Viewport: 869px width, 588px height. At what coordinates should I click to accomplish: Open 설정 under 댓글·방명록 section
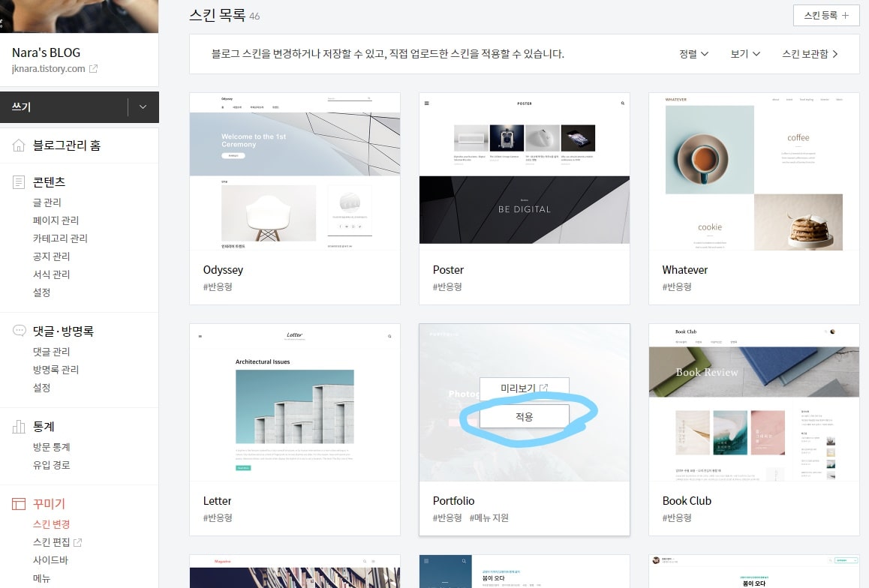pyautogui.click(x=41, y=388)
